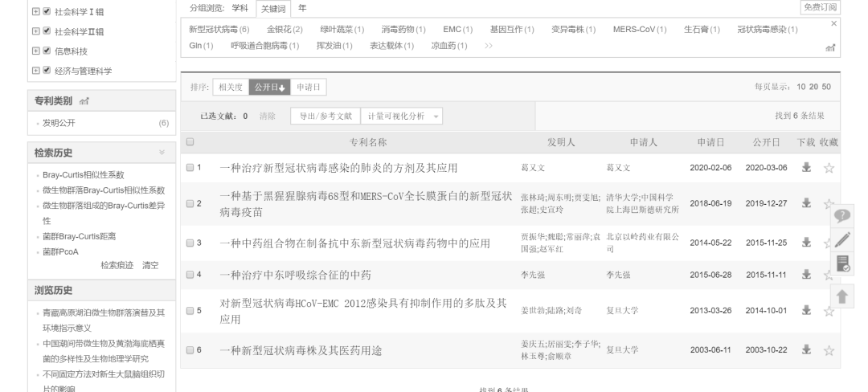The image size is (868, 392).
Task: Click inventor 葛又文 in row 1
Action: (x=533, y=168)
